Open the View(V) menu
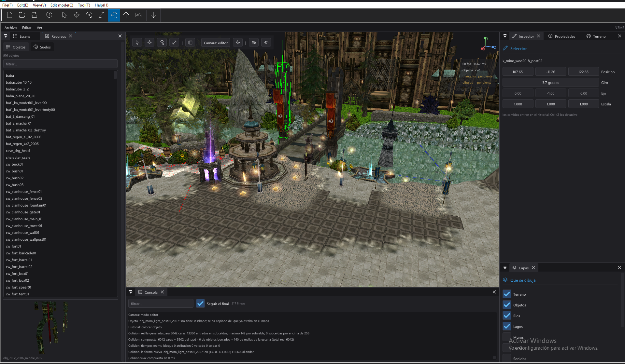The width and height of the screenshot is (625, 364). click(x=39, y=5)
